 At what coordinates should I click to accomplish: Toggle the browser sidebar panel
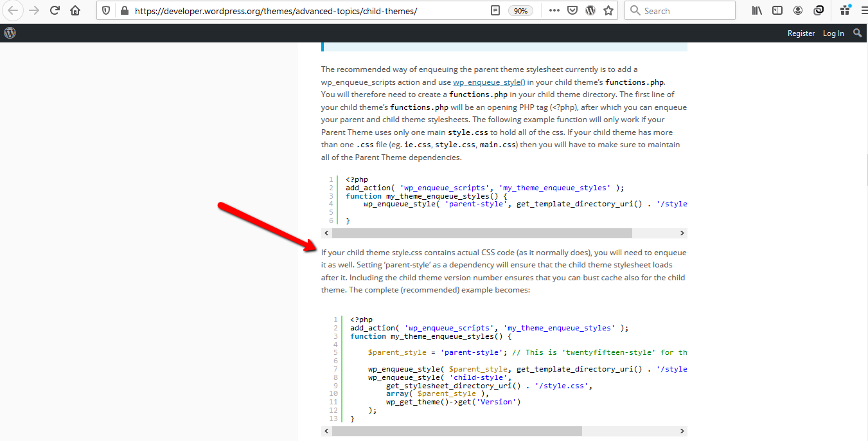777,10
